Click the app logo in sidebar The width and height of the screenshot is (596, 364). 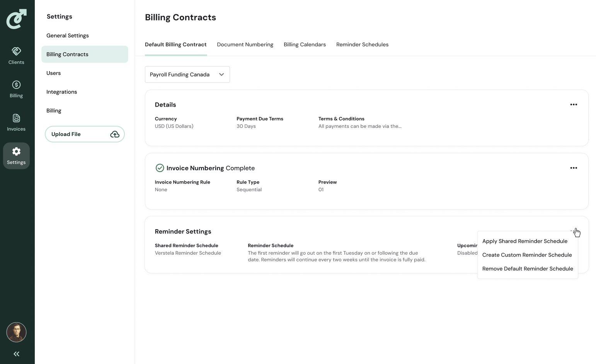[17, 19]
